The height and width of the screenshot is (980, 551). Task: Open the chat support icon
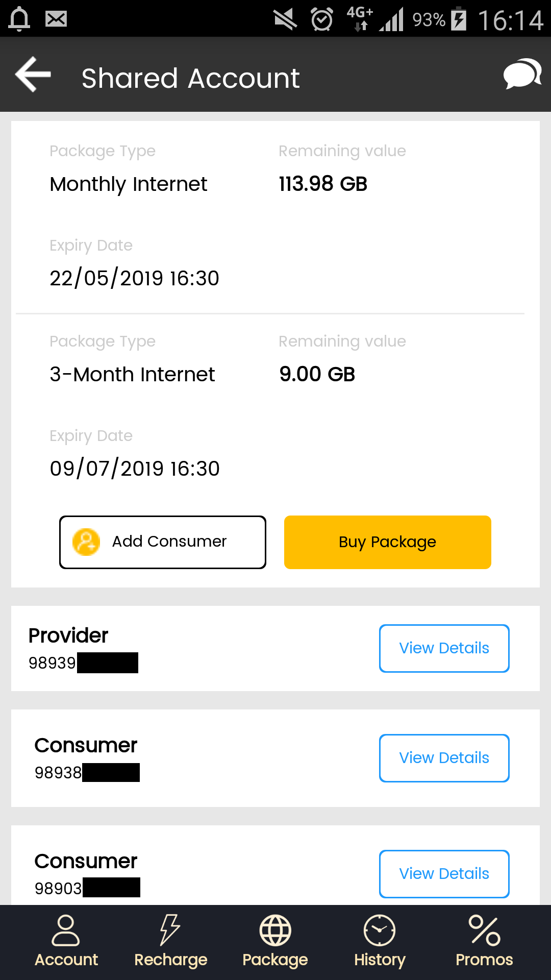tap(522, 75)
